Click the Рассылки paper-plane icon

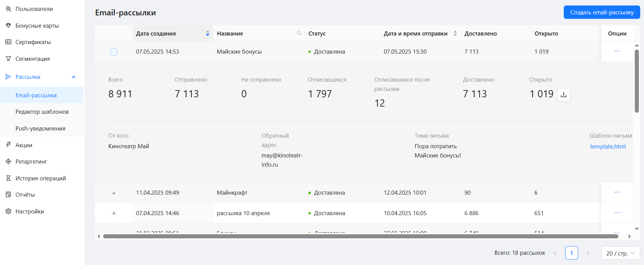click(x=9, y=77)
